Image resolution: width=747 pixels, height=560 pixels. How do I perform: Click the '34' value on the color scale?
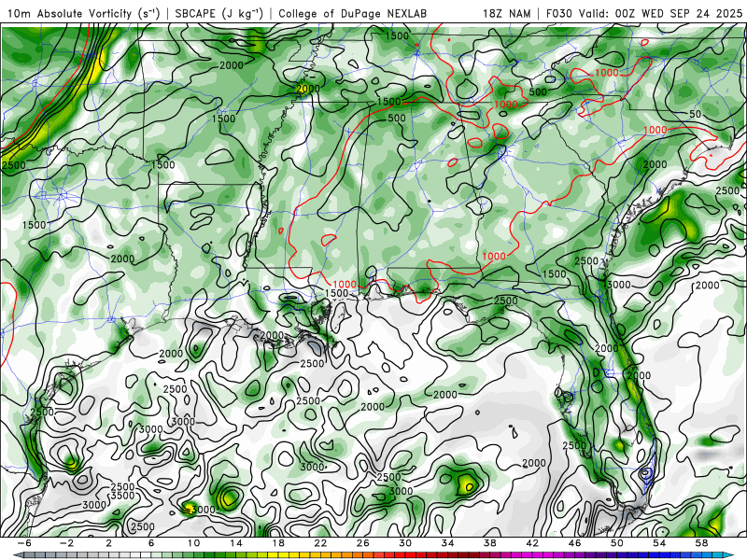pos(447,543)
